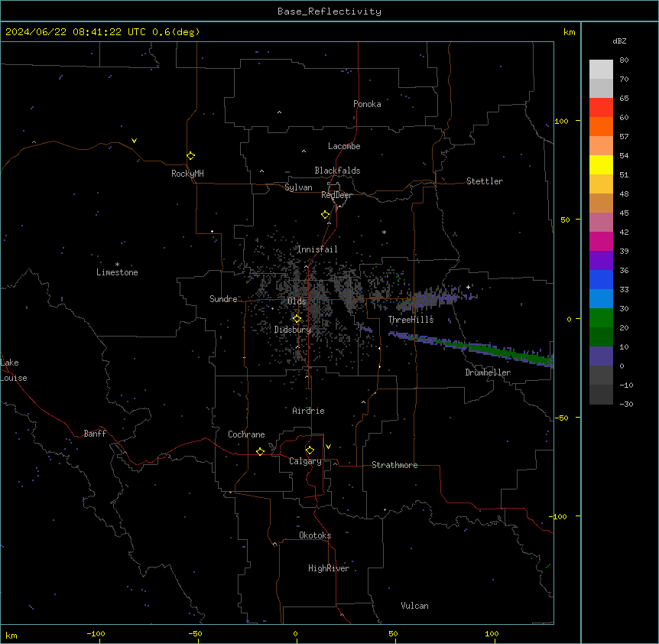659x644 pixels.
Task: Click the white asterisk above Limestone label
Action: [x=117, y=264]
